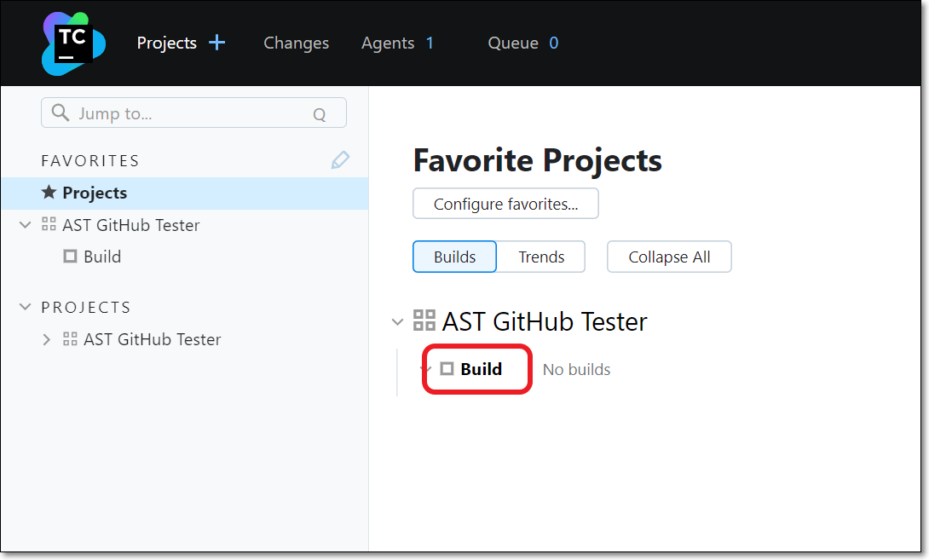The image size is (929, 560).
Task: Switch to the Trends tab
Action: 541,257
